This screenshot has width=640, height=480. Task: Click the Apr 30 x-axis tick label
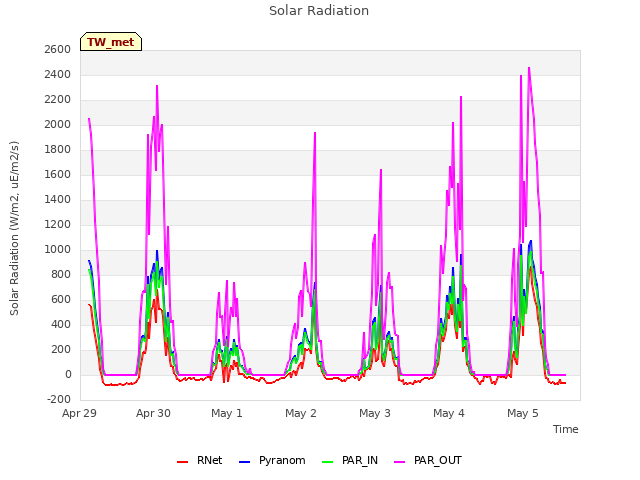153,413
